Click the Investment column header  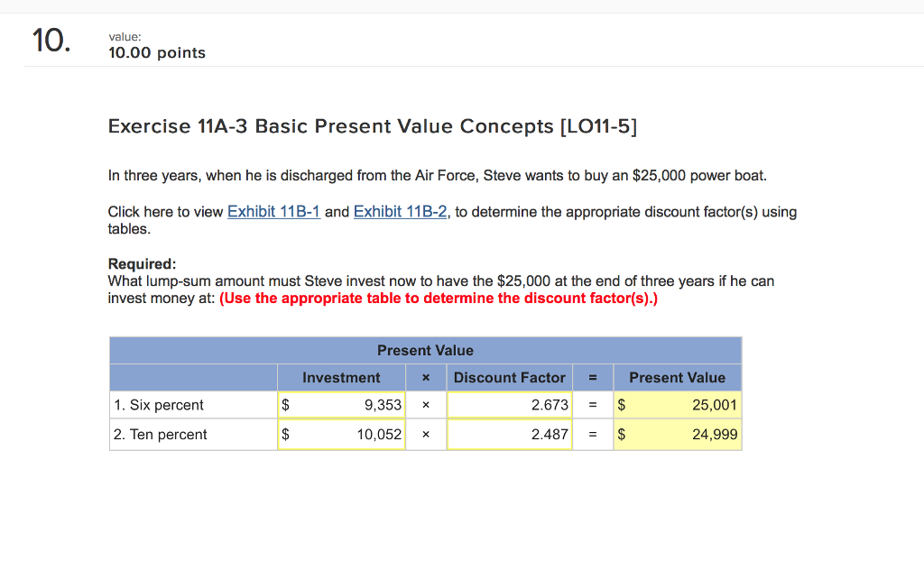coord(341,378)
